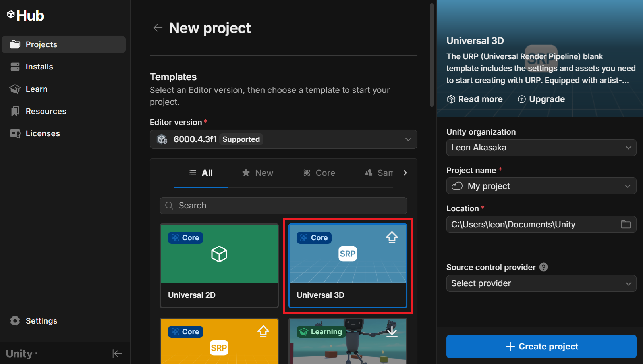643x364 pixels.
Task: Switch to the Core templates tab
Action: coord(319,173)
